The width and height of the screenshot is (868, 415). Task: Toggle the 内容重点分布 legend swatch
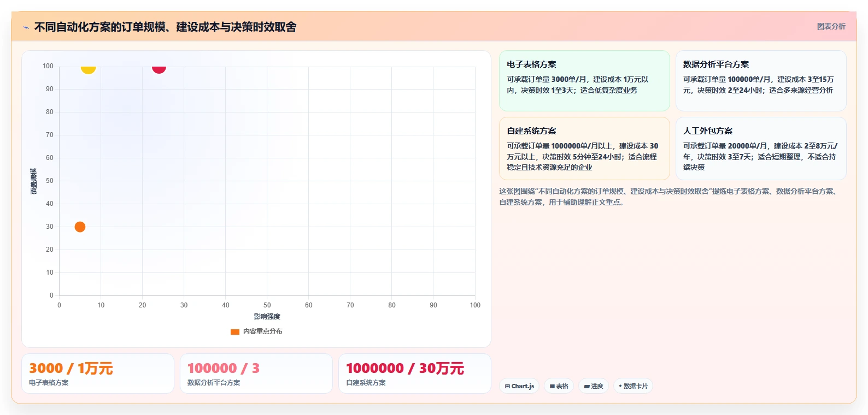pos(235,331)
